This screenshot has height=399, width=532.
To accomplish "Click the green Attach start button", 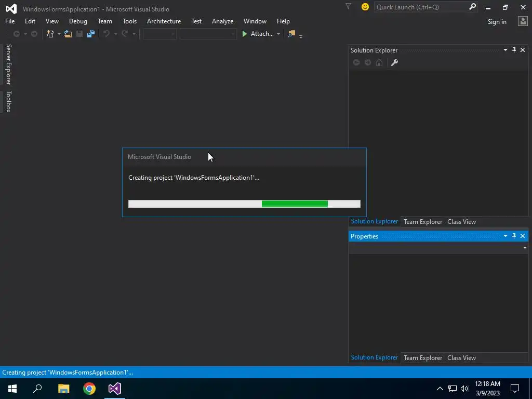I will tap(258, 34).
